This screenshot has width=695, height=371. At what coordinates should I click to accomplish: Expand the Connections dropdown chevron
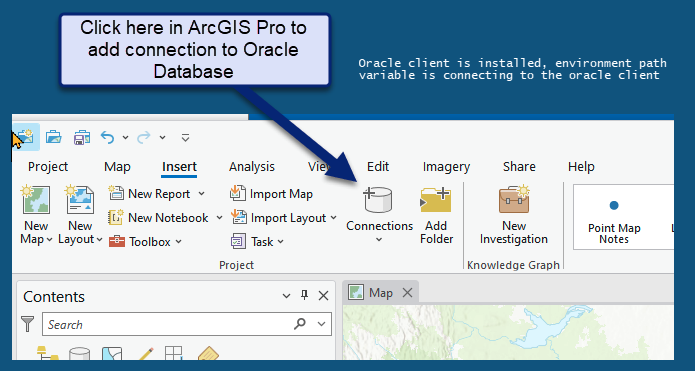(379, 240)
